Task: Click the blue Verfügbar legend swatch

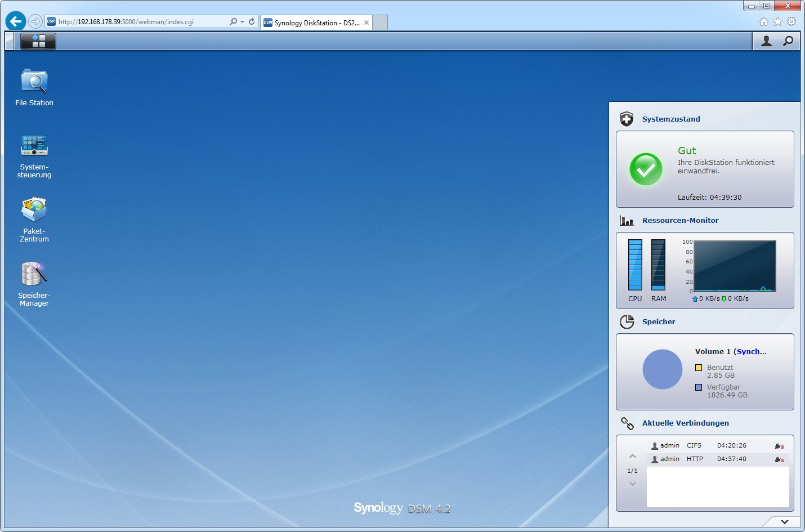Action: [699, 387]
